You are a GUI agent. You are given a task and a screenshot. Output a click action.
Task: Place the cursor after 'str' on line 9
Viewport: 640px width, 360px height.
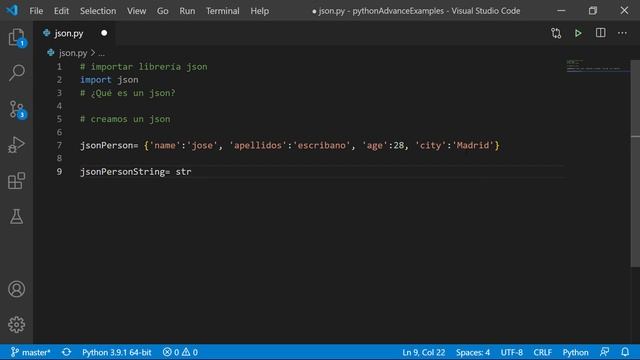pyautogui.click(x=191, y=172)
